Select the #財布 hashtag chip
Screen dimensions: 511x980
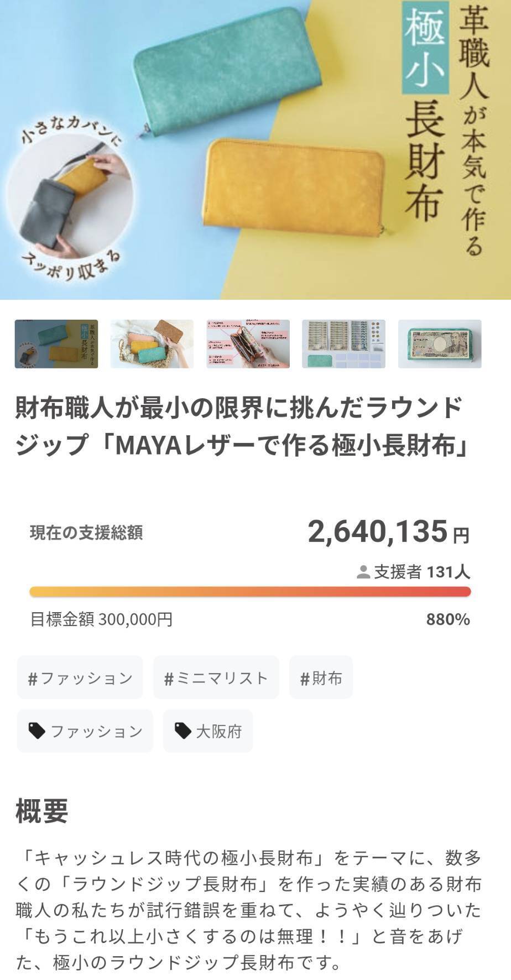321,678
